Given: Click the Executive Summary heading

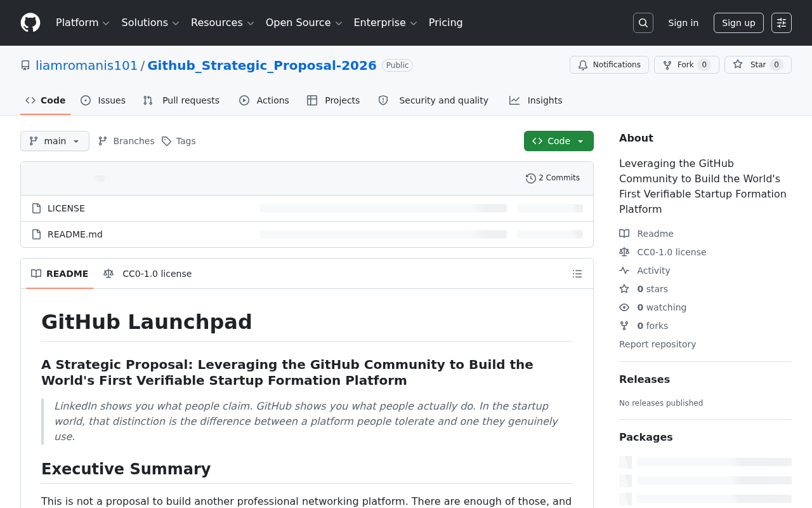Looking at the screenshot, I should click(126, 469).
